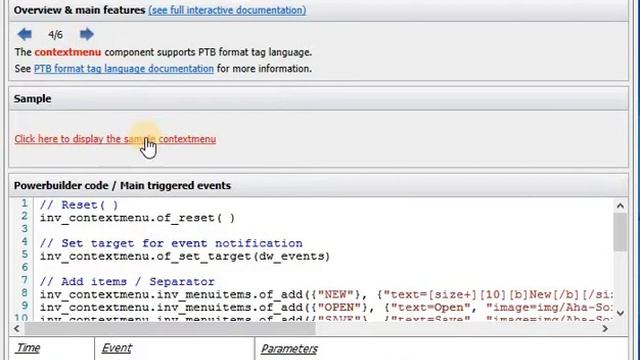
Task: Click 'Powerbuilder code / Main triggered events' header
Action: coord(122,185)
